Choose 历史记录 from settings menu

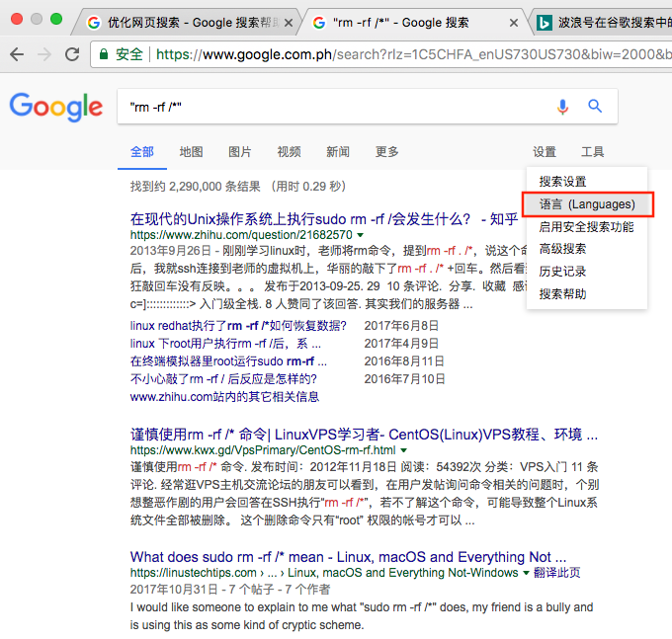tap(587, 272)
